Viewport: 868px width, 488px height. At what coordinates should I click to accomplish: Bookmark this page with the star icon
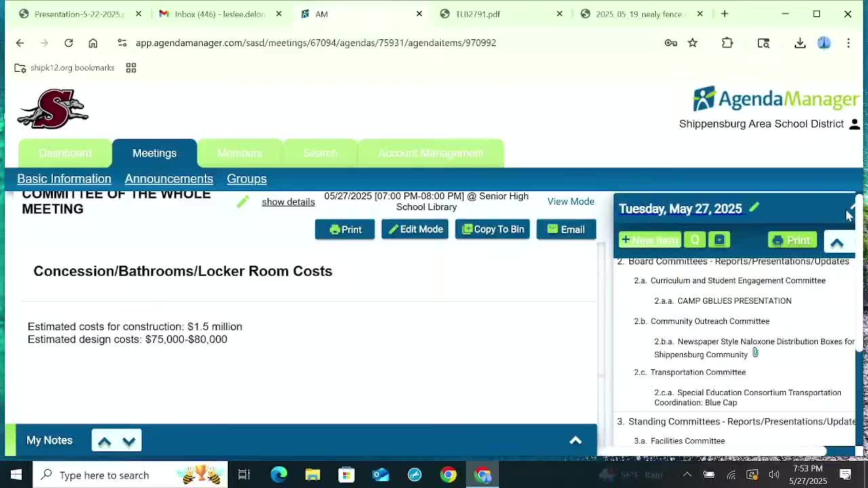[692, 43]
